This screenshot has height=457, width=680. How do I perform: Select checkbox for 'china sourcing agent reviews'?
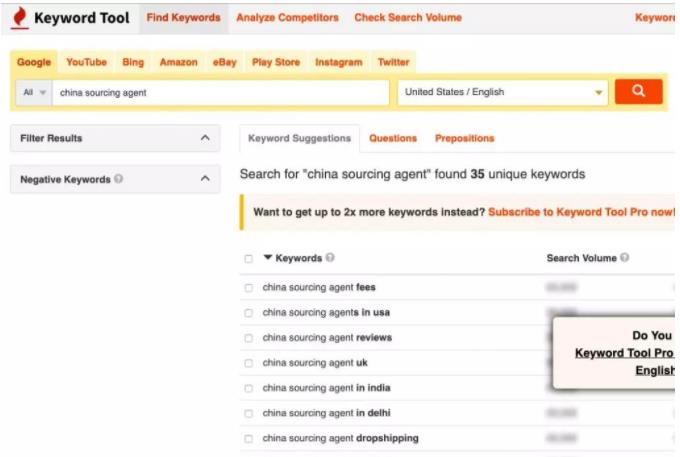249,338
